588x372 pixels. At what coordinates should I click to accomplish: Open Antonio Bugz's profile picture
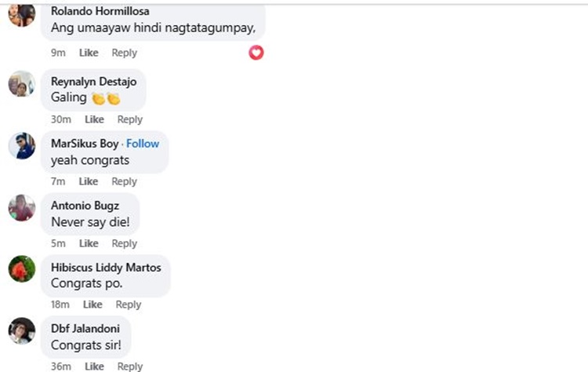point(22,208)
